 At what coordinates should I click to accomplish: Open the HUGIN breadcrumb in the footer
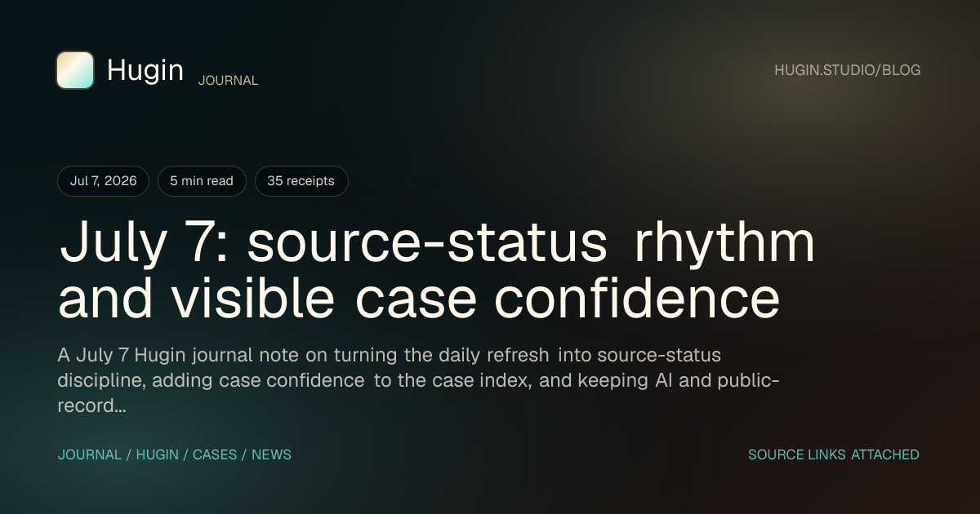[x=157, y=454]
